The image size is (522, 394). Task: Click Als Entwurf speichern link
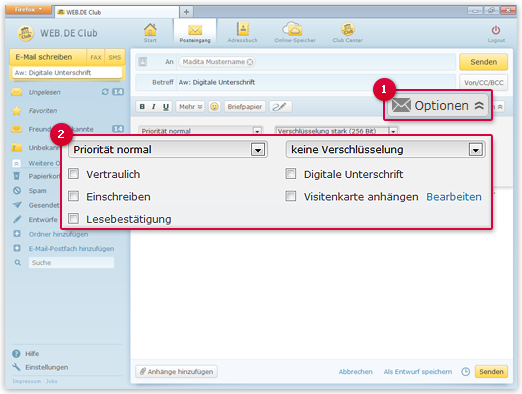418,371
